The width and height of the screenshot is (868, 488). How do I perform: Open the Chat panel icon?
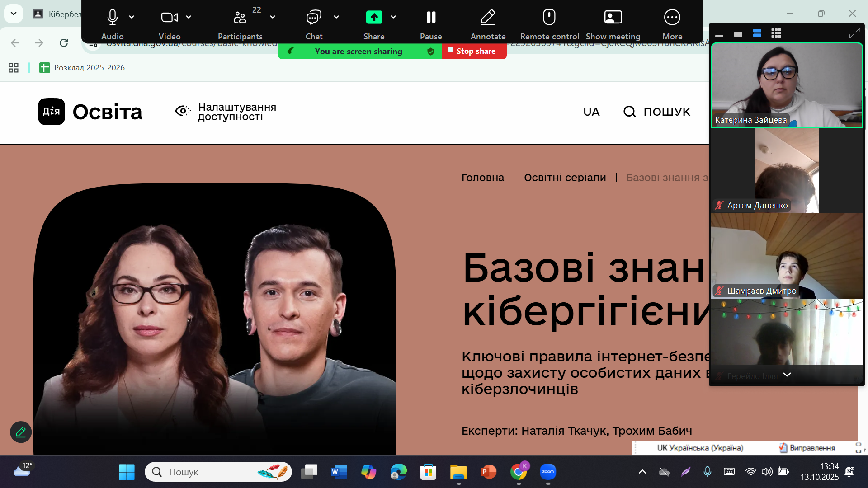[313, 18]
